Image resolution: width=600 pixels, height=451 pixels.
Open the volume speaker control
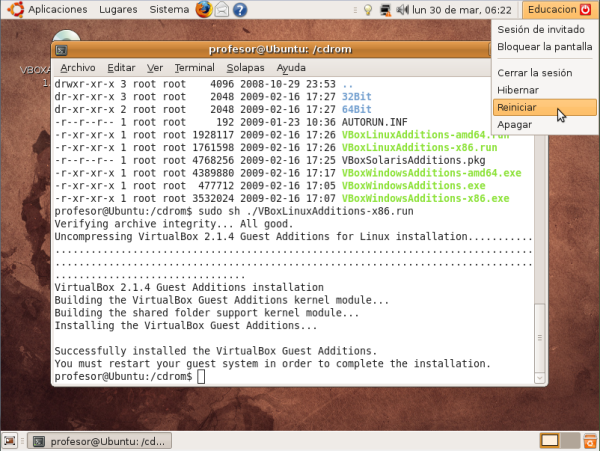pos(402,10)
